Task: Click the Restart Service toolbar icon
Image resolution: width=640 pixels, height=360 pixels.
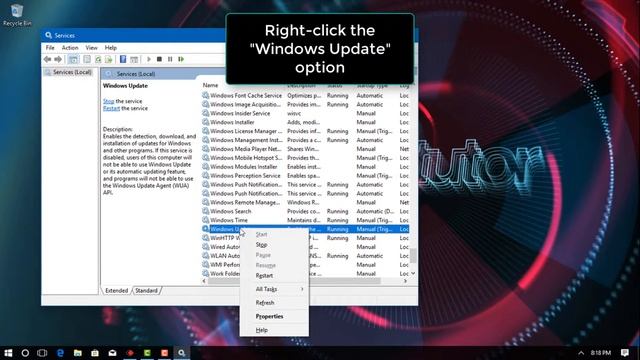Action: 181,60
